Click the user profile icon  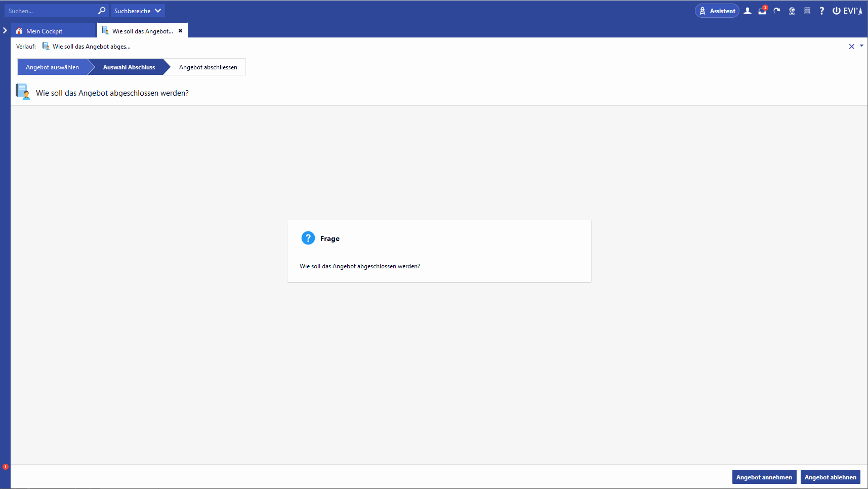[747, 11]
